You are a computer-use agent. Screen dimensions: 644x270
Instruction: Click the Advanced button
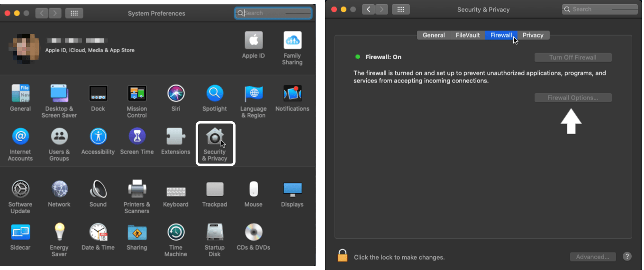tap(593, 257)
